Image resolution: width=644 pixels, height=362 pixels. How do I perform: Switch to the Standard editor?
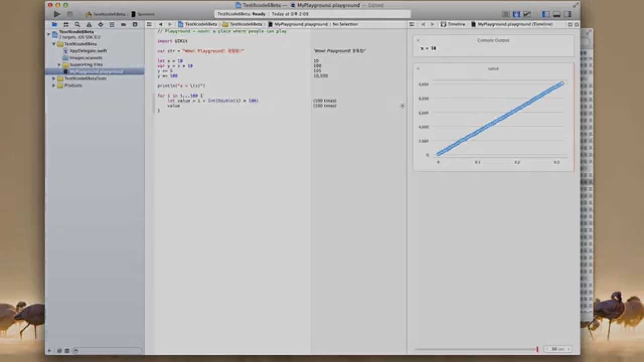coord(506,14)
